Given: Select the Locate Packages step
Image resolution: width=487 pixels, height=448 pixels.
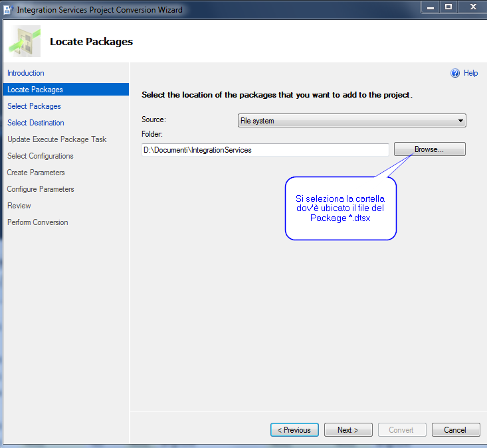Looking at the screenshot, I should pos(66,90).
